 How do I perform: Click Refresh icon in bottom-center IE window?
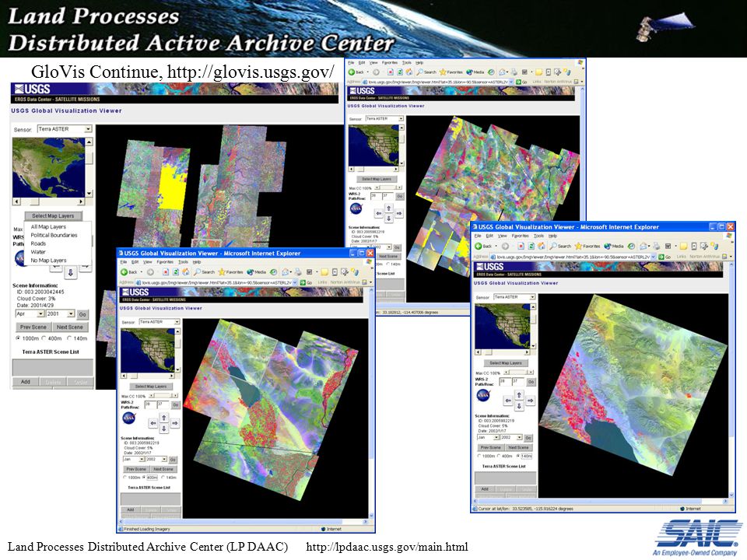tap(175, 272)
